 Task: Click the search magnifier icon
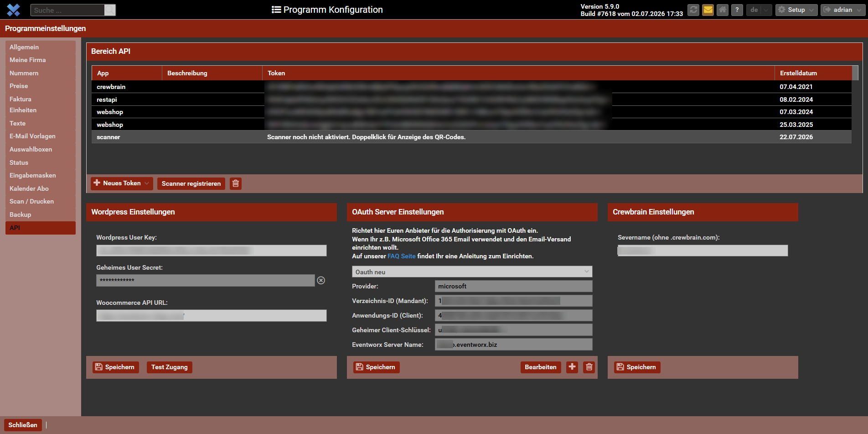[x=110, y=10]
